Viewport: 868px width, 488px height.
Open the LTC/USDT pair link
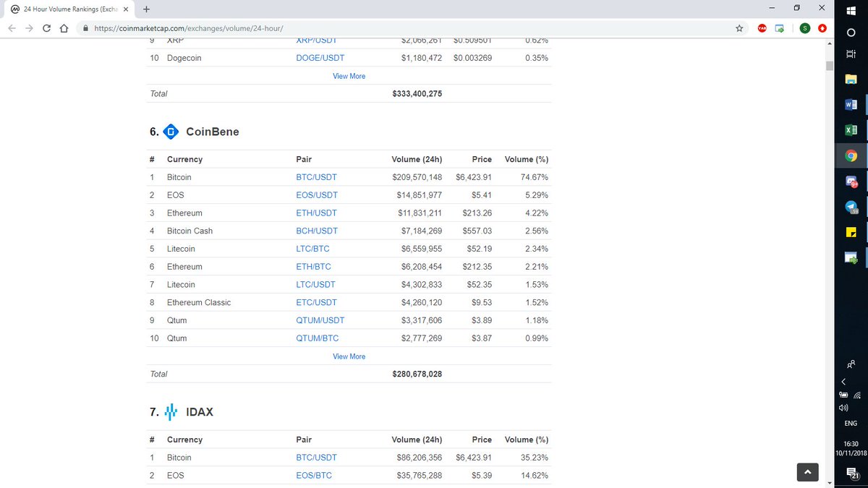click(x=316, y=285)
